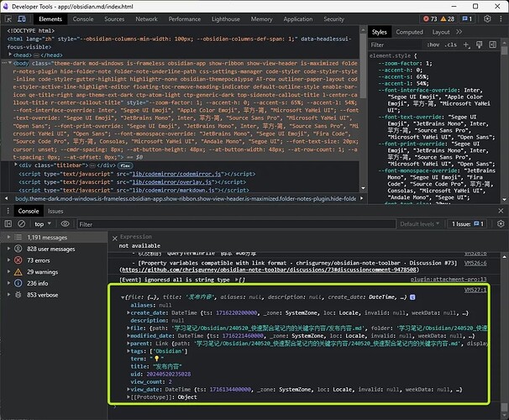Viewport: 509px width, 420px height.
Task: Open the VM527:1 source link
Action: [475, 290]
